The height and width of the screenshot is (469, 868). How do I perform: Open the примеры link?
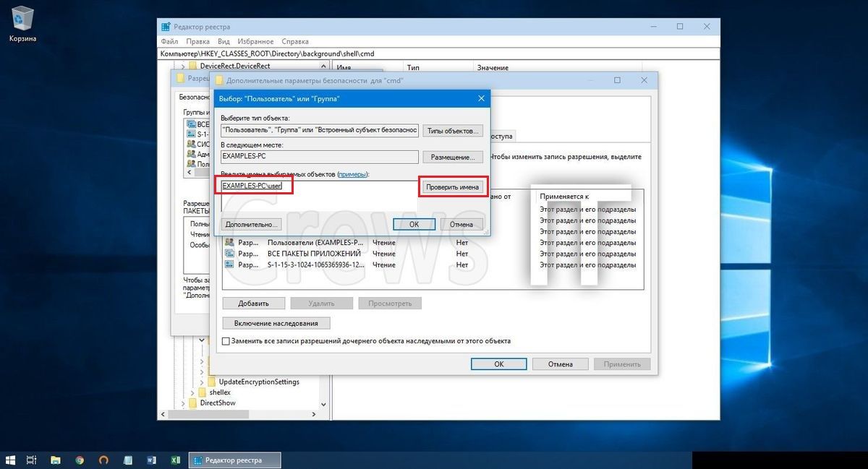[352, 174]
